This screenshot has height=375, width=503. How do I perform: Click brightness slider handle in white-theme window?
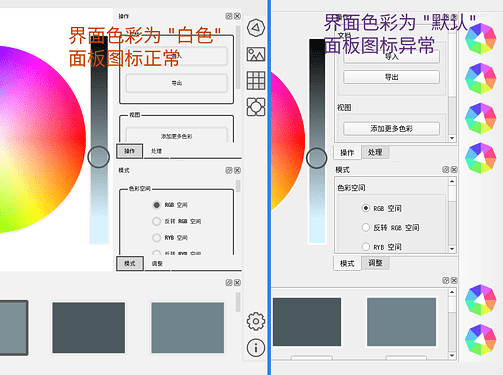[x=99, y=157]
